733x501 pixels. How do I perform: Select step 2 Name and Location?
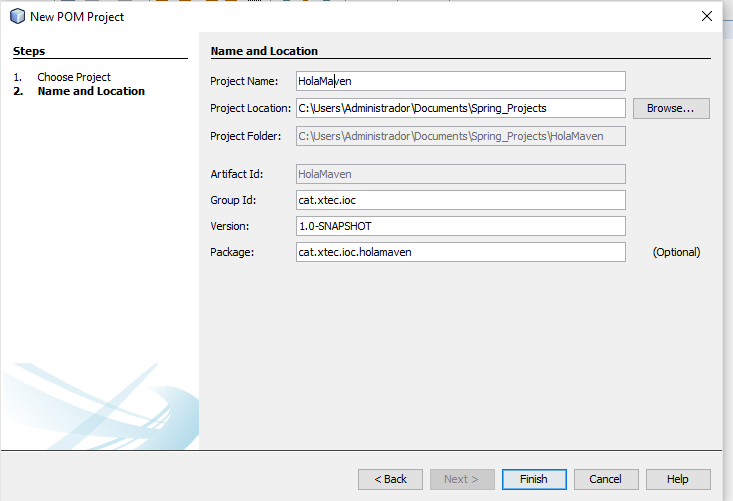coord(91,91)
